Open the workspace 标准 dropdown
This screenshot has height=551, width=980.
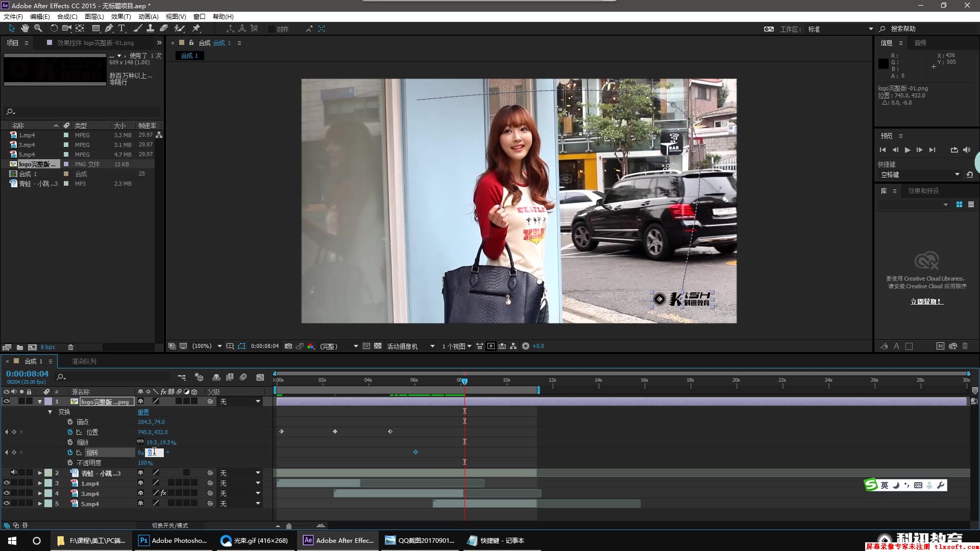click(840, 29)
